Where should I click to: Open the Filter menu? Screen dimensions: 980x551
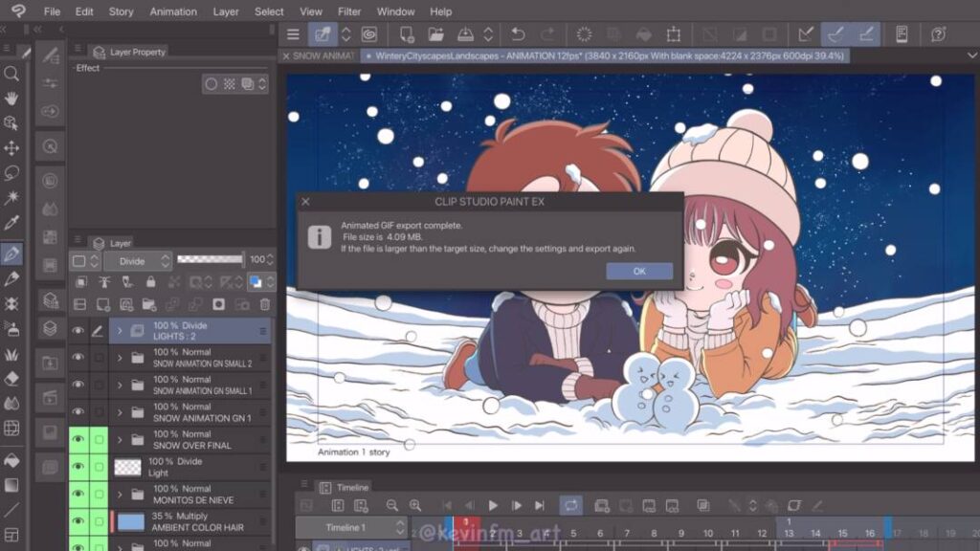348,11
